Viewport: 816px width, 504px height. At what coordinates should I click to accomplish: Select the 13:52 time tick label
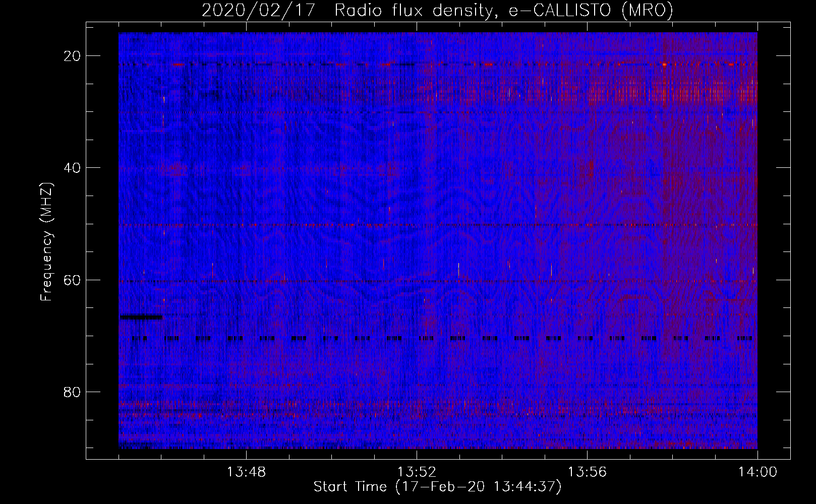[417, 472]
